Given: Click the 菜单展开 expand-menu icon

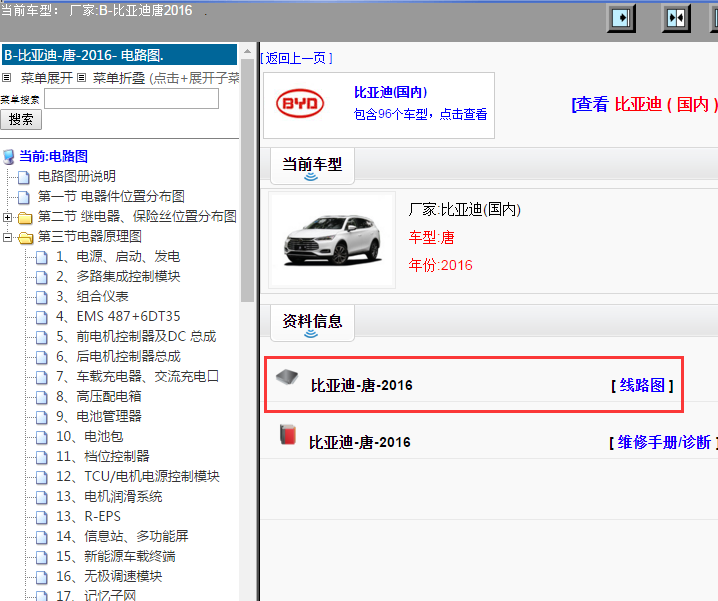Looking at the screenshot, I should pos(7,77).
